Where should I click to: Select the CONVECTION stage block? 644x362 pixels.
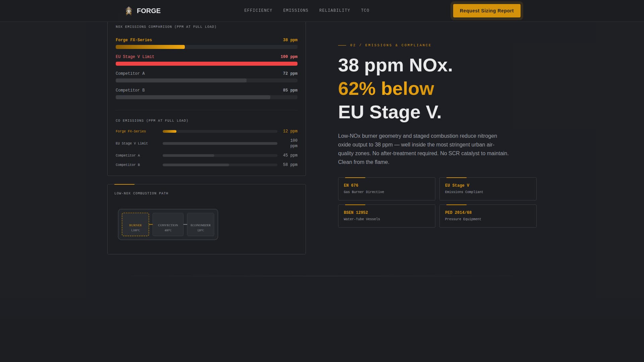click(x=168, y=224)
